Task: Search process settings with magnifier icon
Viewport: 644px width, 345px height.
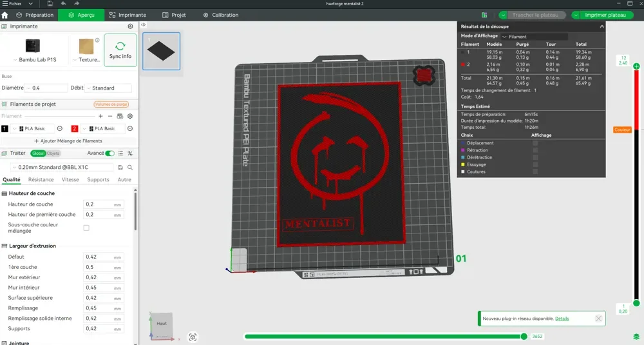Action: click(x=130, y=168)
